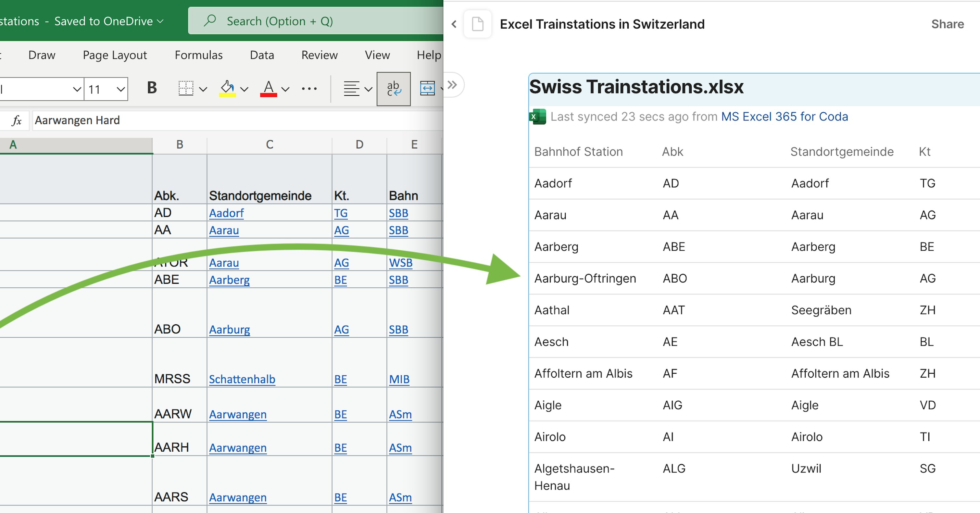Open the Draw ribbon tab
Screen dimensions: 980x513
(42, 55)
